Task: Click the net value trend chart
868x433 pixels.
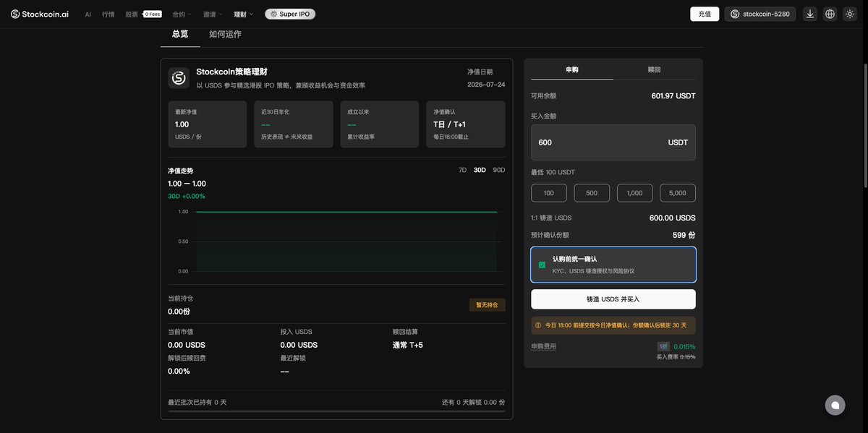Action: (336, 241)
